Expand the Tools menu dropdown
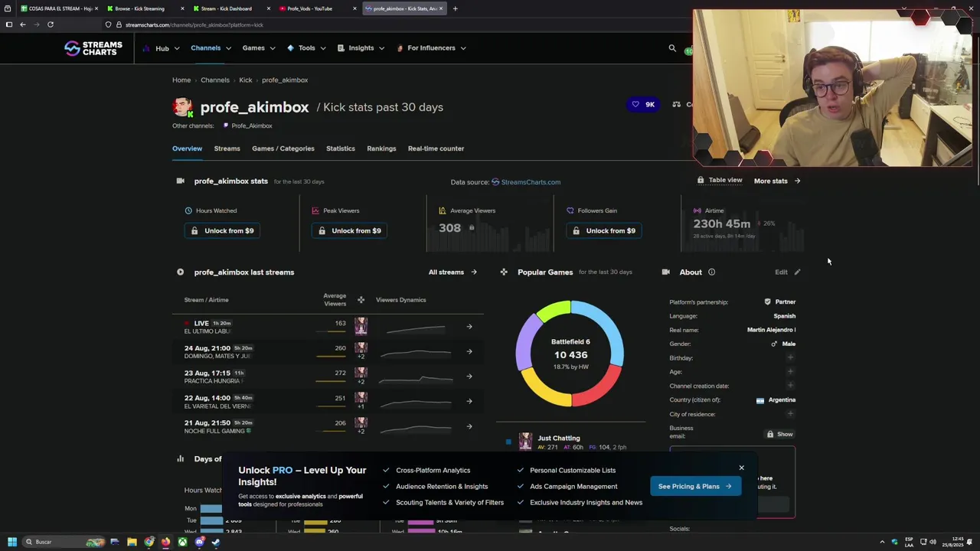 click(306, 48)
